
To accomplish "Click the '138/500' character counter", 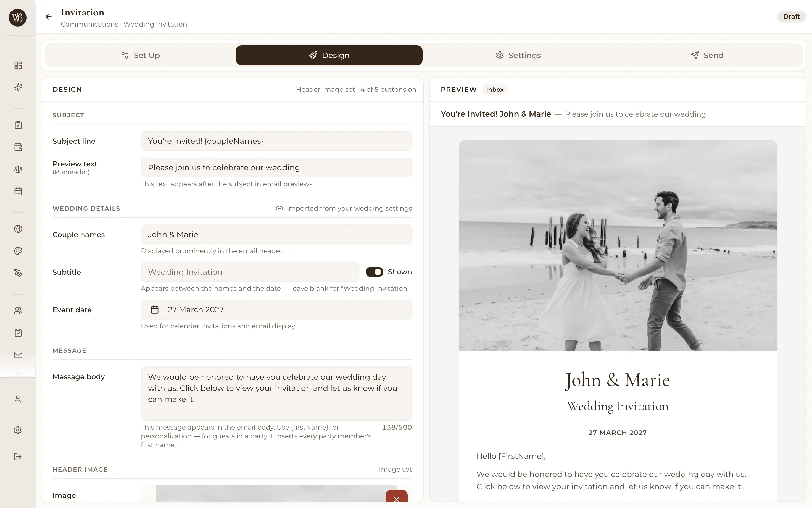I will [x=397, y=427].
